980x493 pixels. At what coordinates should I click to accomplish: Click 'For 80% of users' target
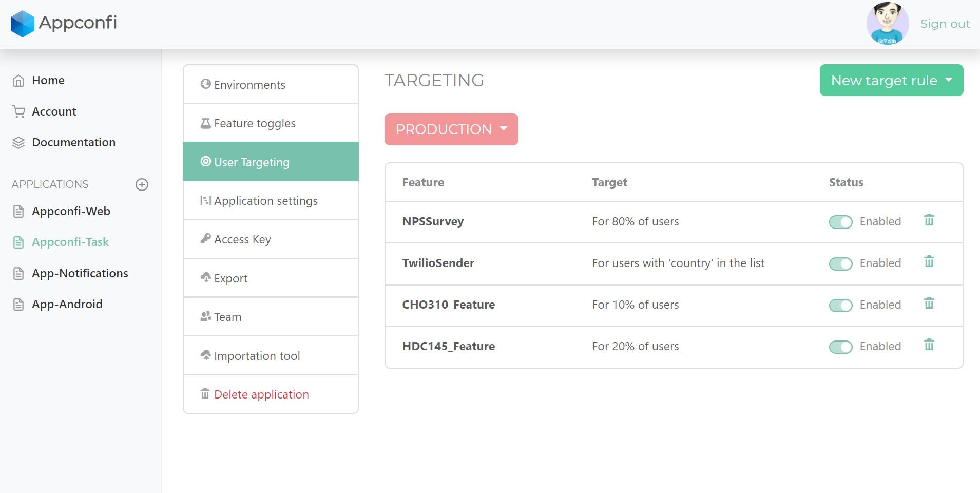tap(635, 221)
